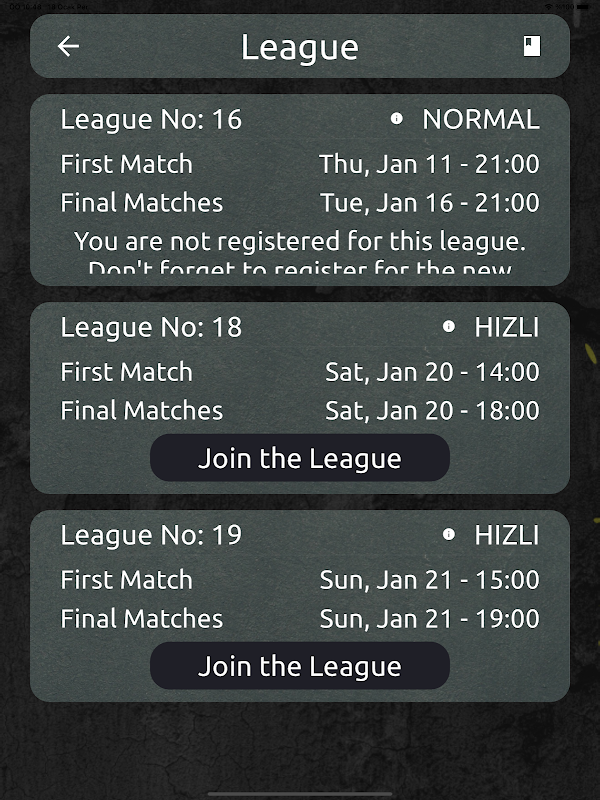Tap info icon next to NORMAL

[396, 119]
